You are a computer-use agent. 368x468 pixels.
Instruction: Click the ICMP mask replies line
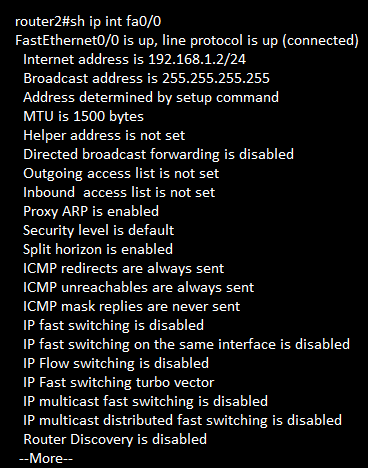(x=132, y=307)
